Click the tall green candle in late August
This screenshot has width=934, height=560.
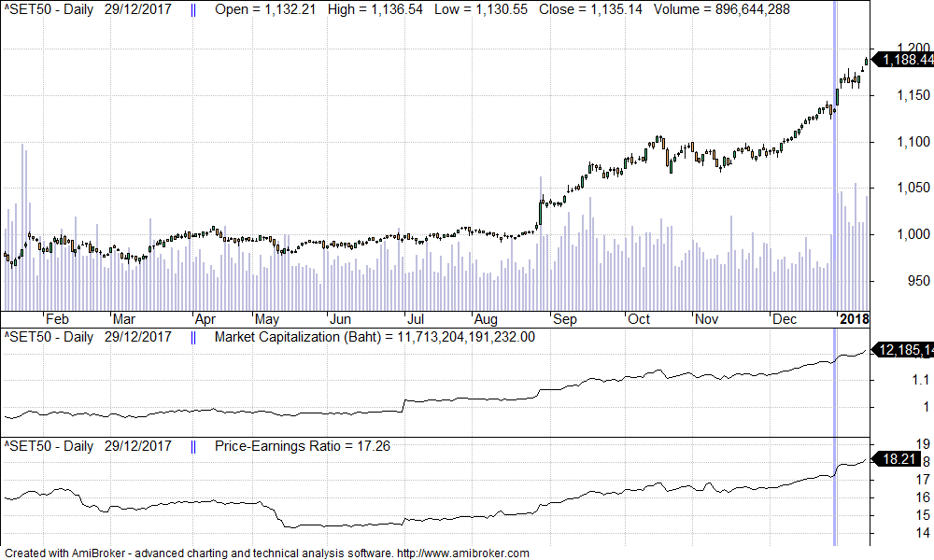click(x=540, y=211)
